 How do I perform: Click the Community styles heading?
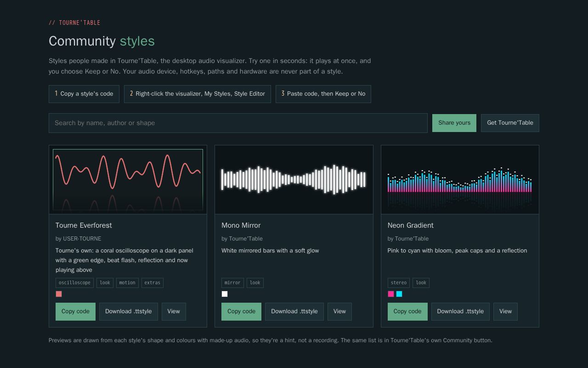[102, 41]
